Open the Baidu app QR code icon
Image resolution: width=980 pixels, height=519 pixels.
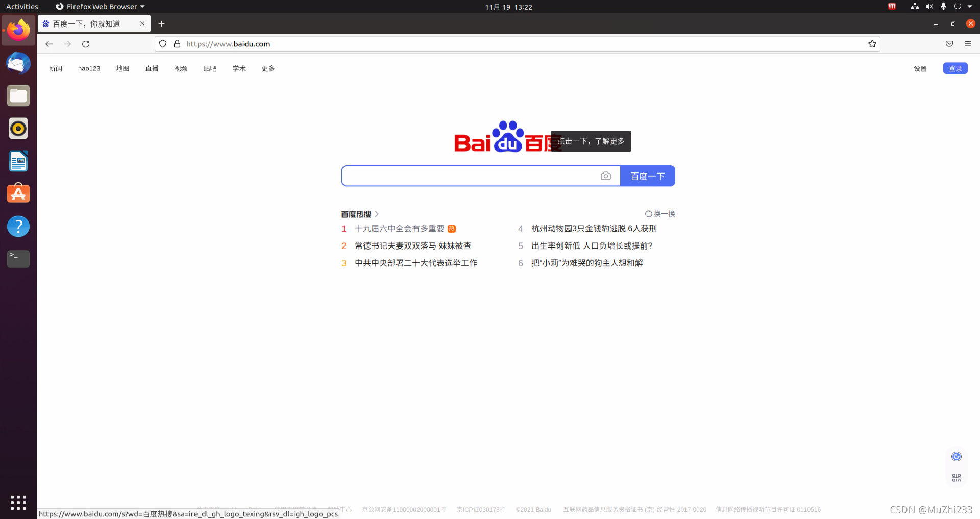pos(956,477)
